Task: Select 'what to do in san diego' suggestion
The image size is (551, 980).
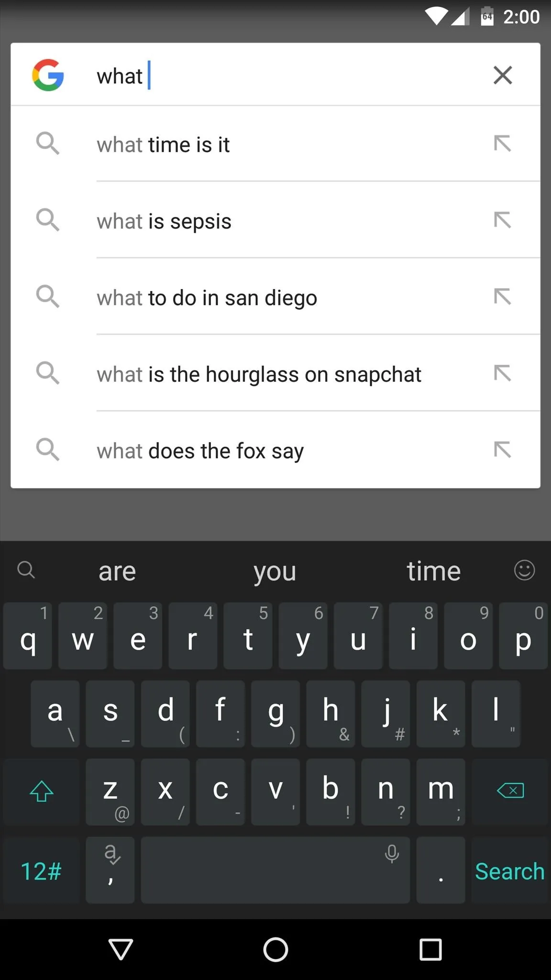Action: click(207, 298)
